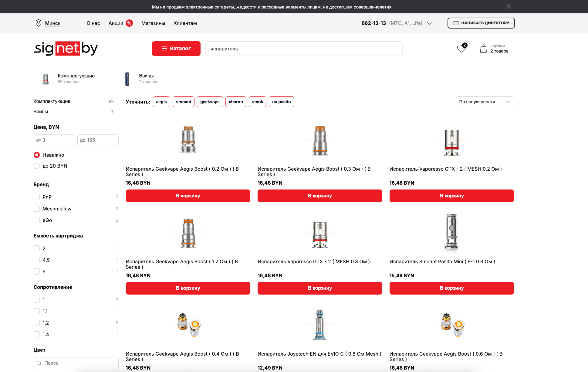Open Geekvape Aegis Boost 1.2 Ом product image
This screenshot has width=588, height=372.
188,233
